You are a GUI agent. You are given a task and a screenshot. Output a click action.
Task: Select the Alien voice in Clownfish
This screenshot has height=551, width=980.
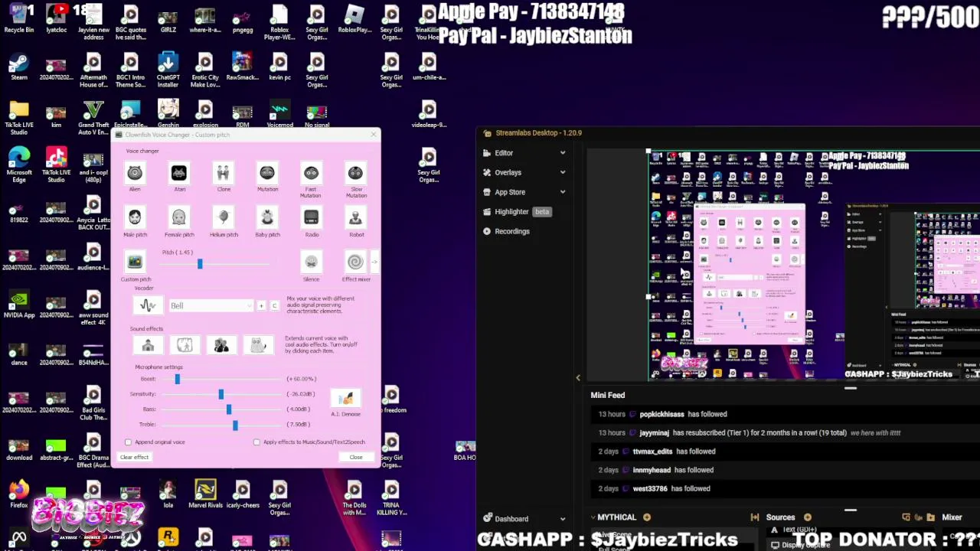coord(135,173)
